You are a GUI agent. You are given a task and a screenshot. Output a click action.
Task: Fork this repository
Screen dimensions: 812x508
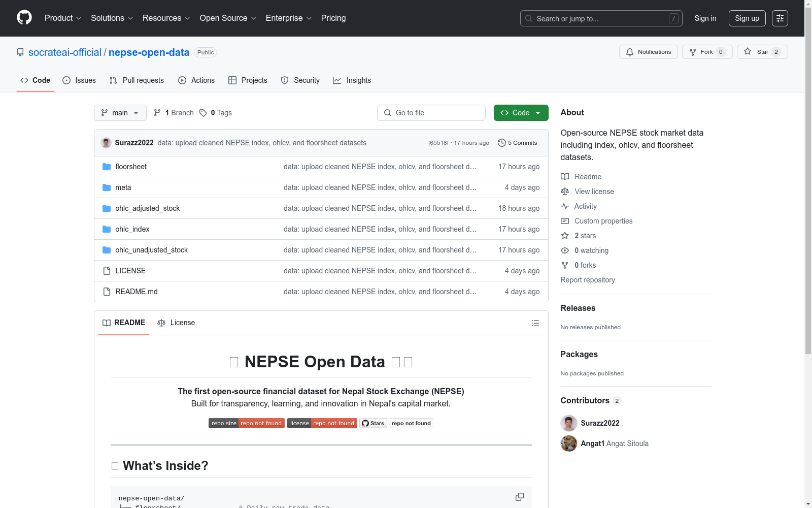[x=707, y=52]
